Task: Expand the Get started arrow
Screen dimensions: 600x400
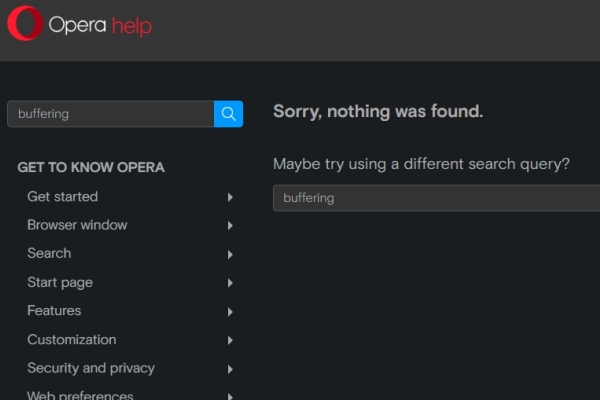Action: (x=230, y=197)
